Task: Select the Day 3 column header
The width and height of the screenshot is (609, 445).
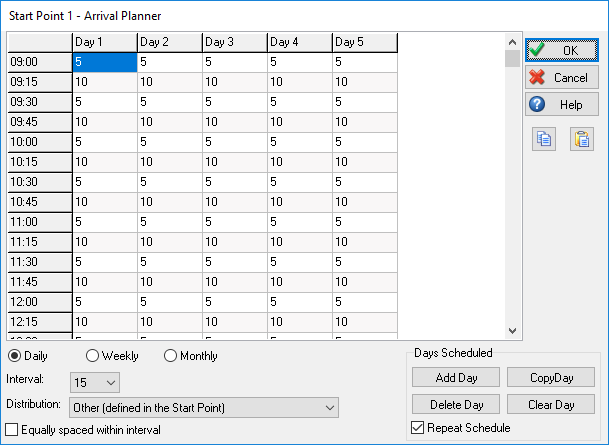Action: 235,42
